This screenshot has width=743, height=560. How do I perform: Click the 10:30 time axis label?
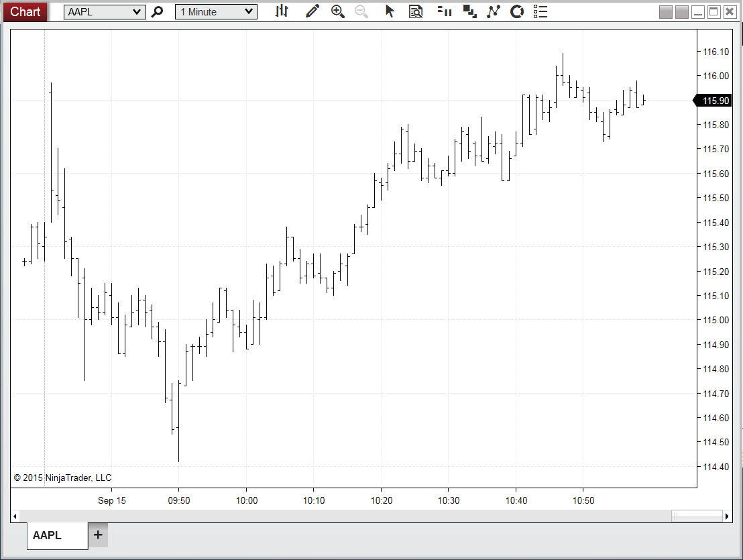(x=448, y=501)
